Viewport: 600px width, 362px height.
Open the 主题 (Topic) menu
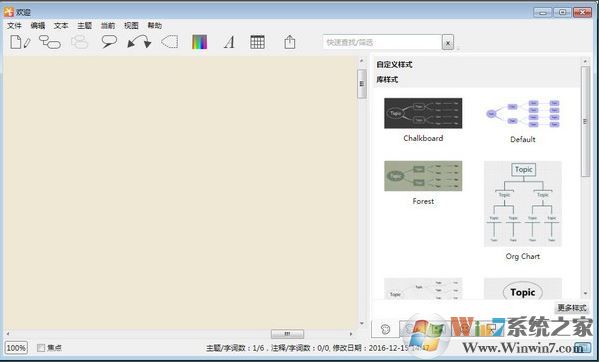click(x=84, y=26)
